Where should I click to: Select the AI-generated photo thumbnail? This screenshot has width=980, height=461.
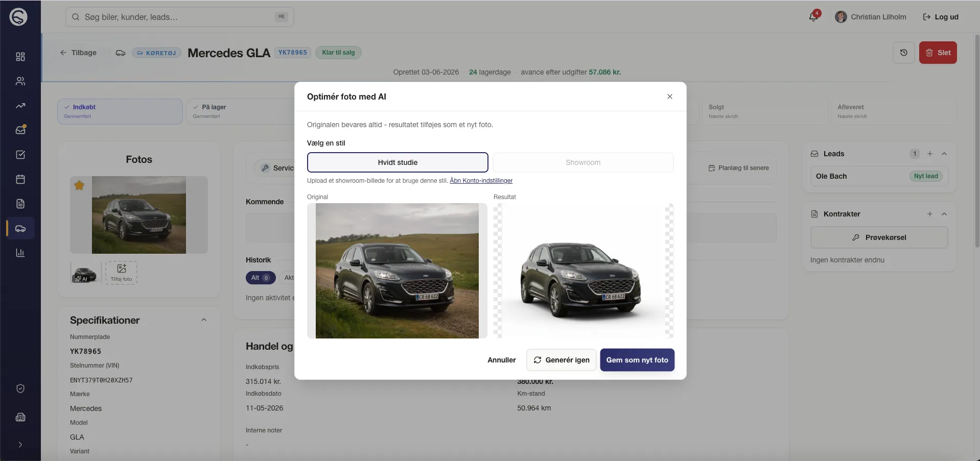click(x=85, y=273)
